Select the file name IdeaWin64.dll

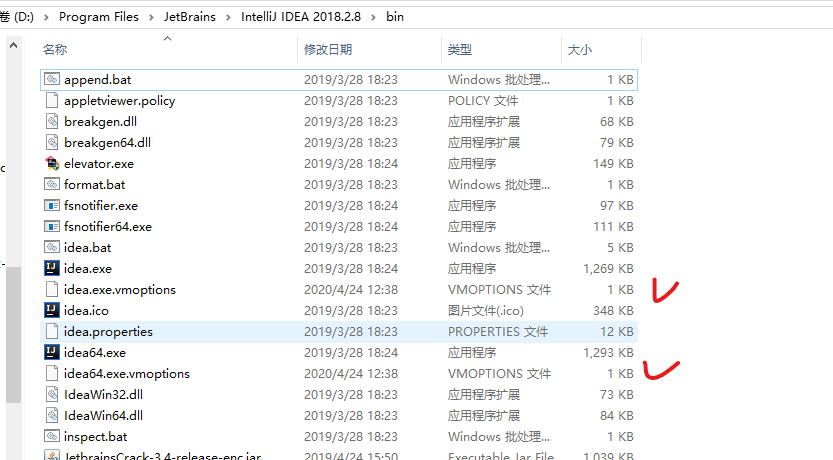tap(104, 415)
